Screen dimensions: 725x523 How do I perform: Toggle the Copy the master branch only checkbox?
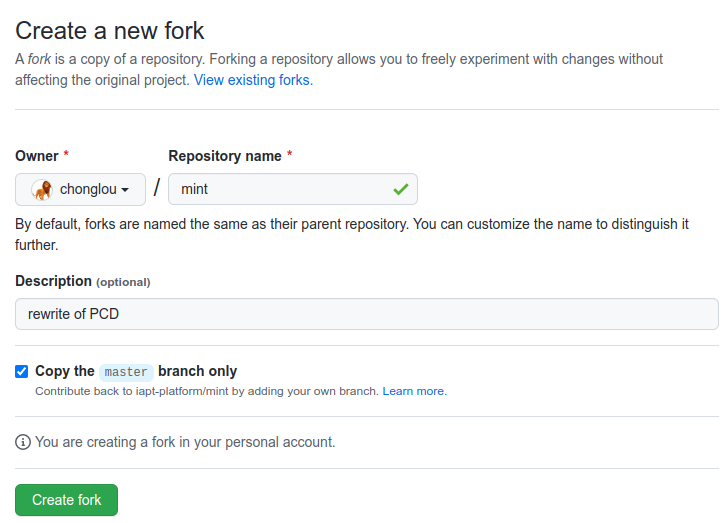tap(22, 371)
